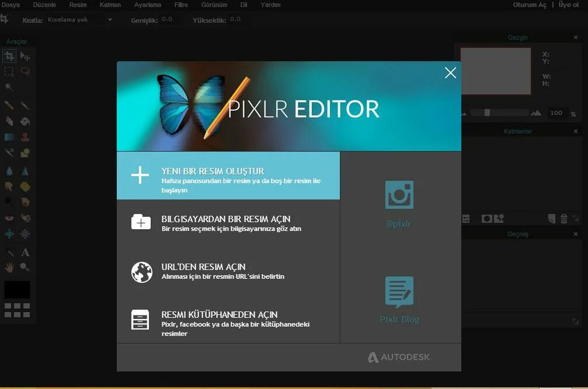588x389 pixels.
Task: Click the Gezgin navigator preview thumbnail
Action: pos(495,71)
